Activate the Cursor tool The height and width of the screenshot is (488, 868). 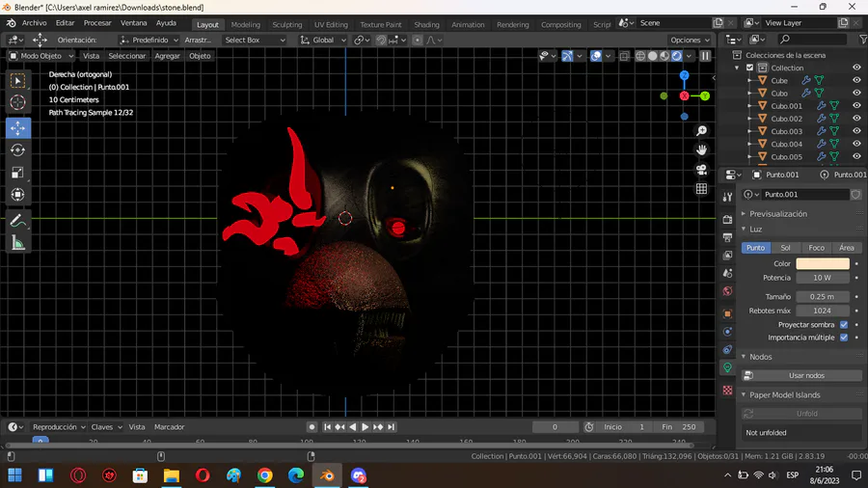pyautogui.click(x=18, y=102)
